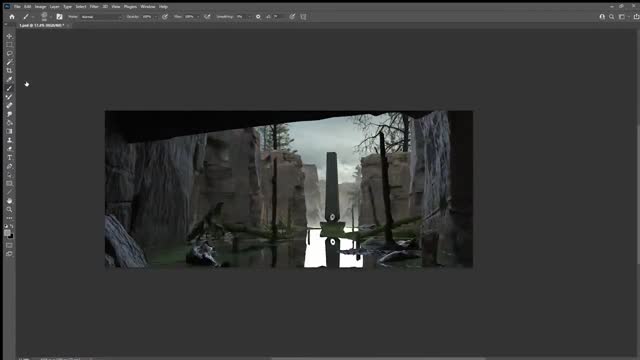Select the Zoom tool in the toolbar
The width and height of the screenshot is (640, 360).
9,209
